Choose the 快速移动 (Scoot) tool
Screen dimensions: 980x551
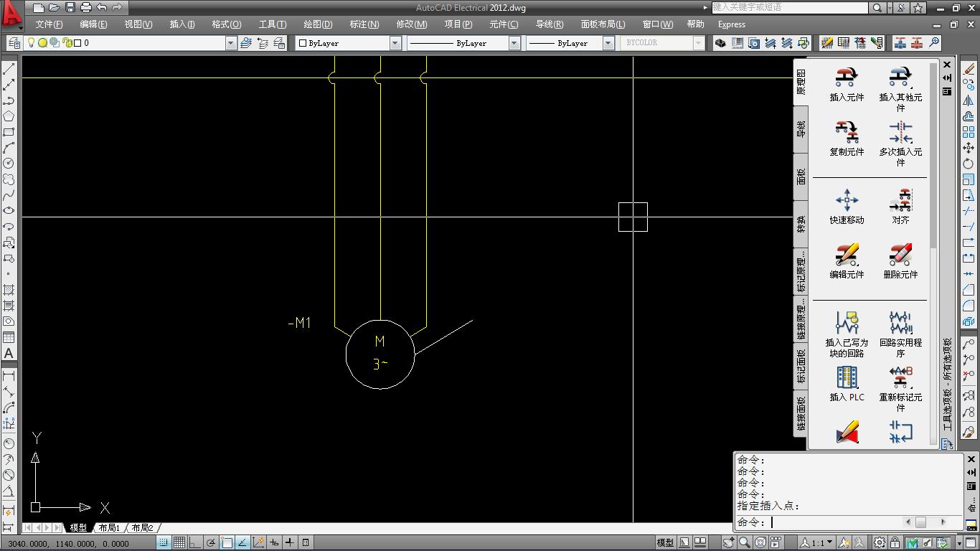pyautogui.click(x=847, y=200)
